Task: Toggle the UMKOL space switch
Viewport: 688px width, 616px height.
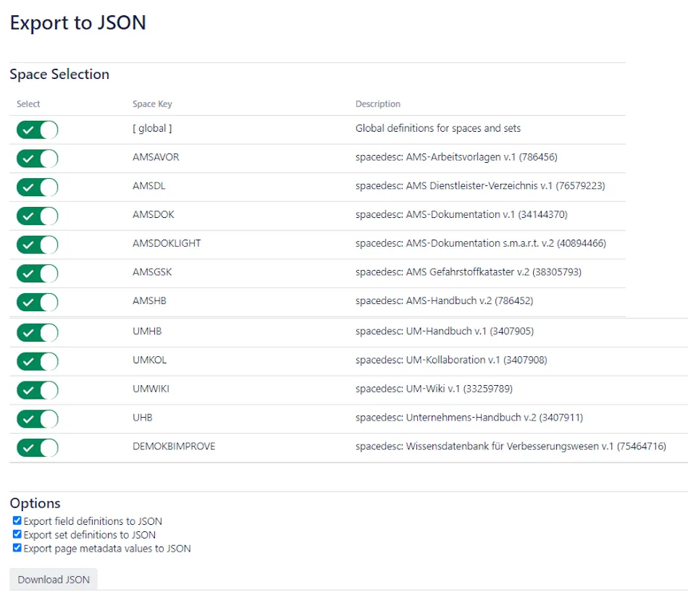Action: click(37, 362)
